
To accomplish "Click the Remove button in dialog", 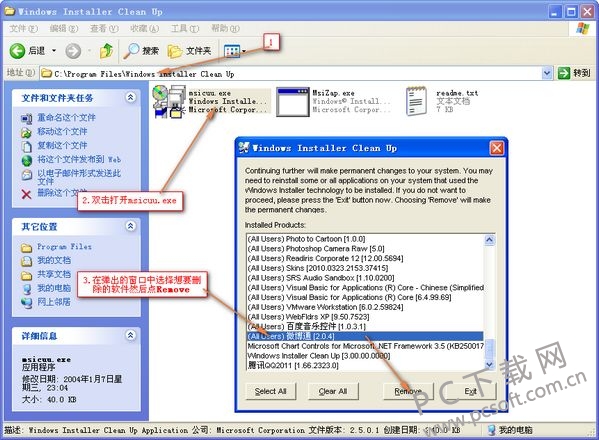I will pos(408,391).
